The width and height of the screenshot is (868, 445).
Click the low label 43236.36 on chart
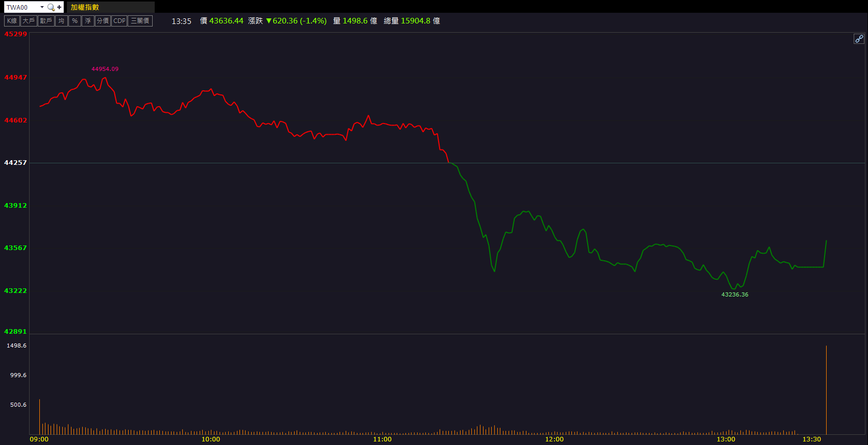tap(735, 294)
